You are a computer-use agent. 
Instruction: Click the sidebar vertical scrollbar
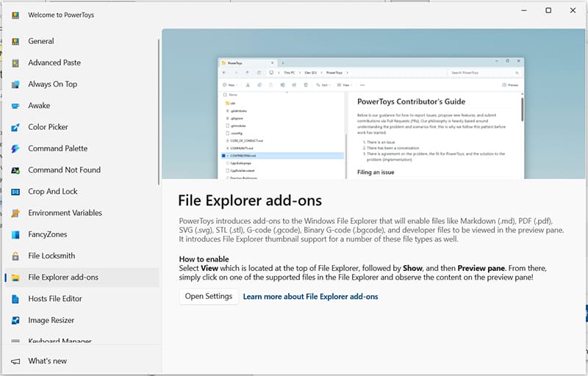coord(159,110)
